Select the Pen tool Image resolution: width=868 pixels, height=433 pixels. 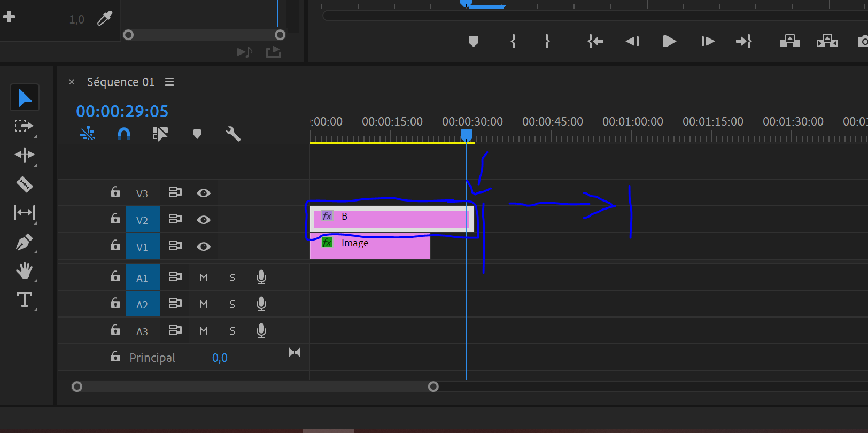[25, 242]
